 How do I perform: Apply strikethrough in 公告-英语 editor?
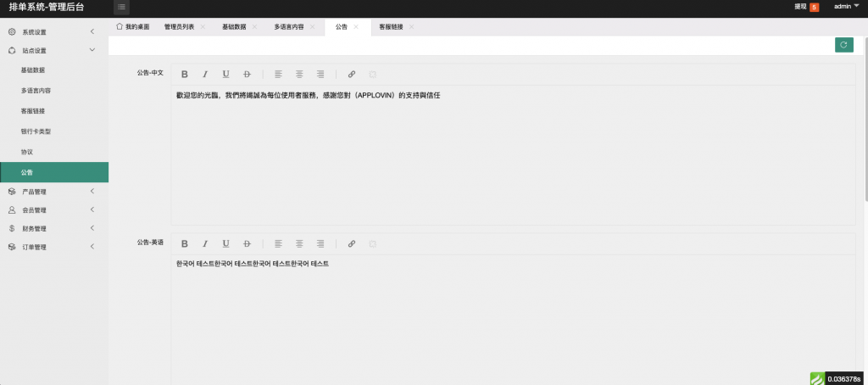click(247, 243)
